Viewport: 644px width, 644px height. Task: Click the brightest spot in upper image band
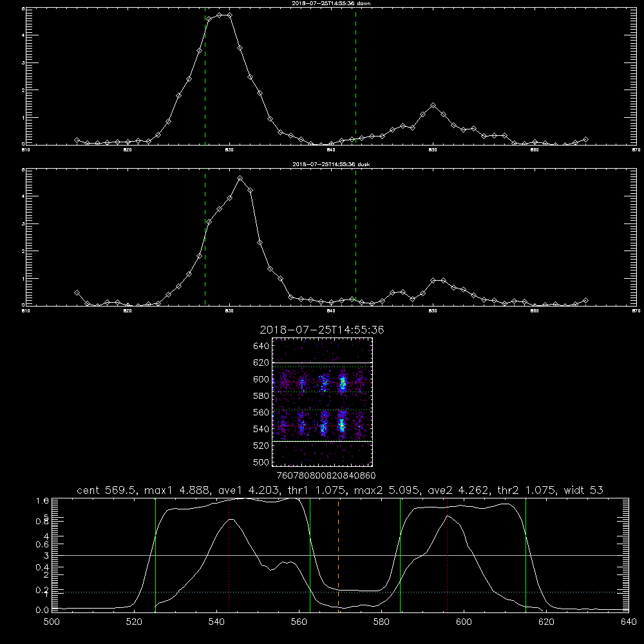343,384
